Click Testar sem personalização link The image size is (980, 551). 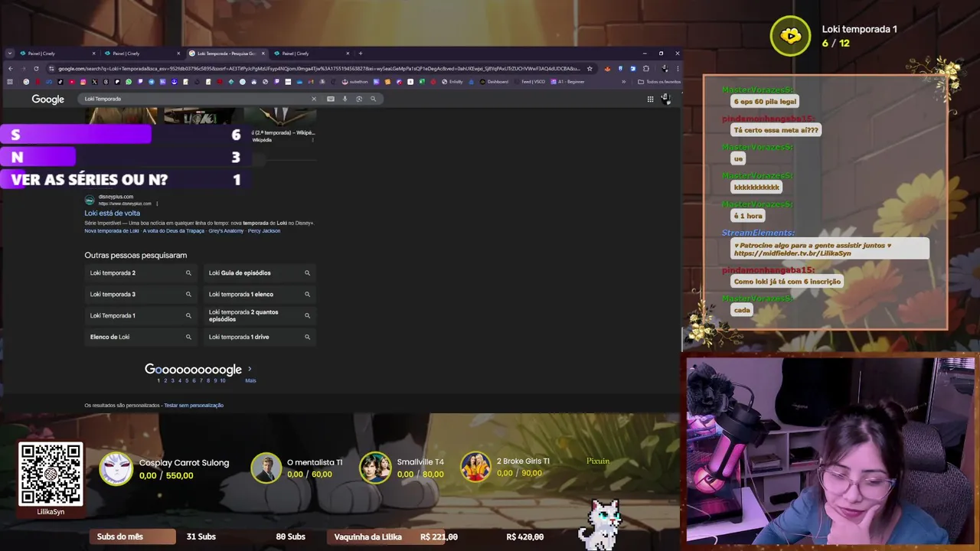(x=194, y=406)
